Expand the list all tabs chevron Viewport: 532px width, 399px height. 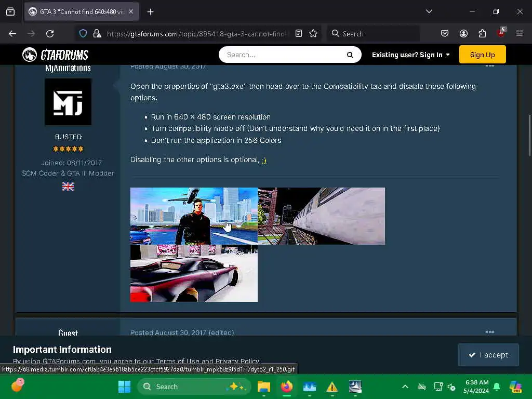pos(429,11)
